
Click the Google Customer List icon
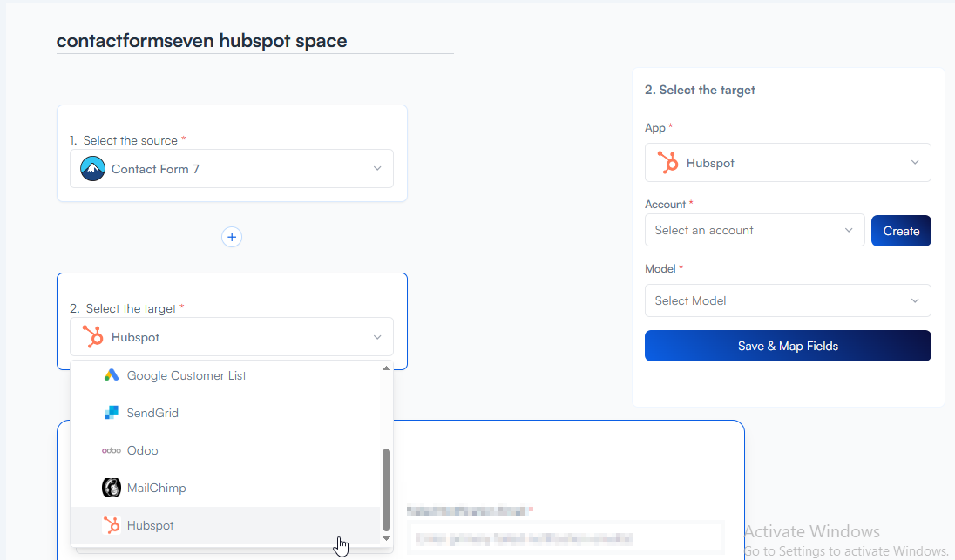click(112, 375)
